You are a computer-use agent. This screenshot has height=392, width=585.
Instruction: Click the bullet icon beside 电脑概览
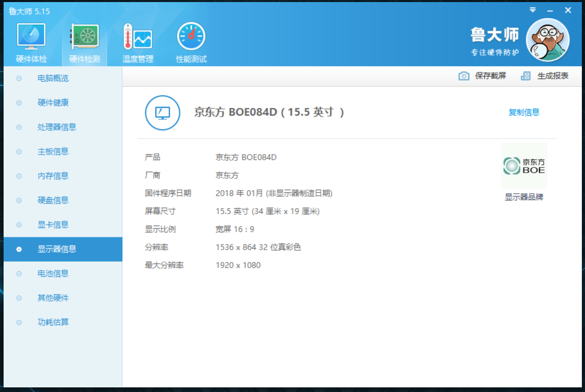pos(19,78)
